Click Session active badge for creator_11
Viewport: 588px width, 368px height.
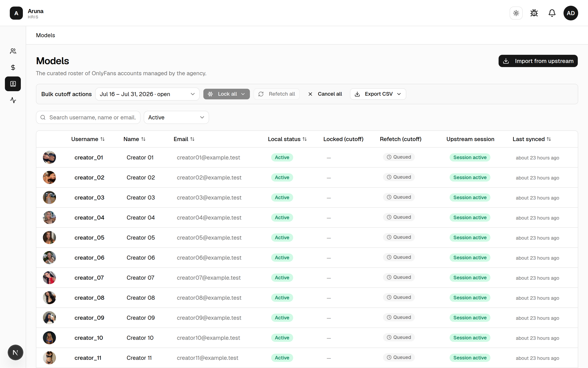[470, 358]
